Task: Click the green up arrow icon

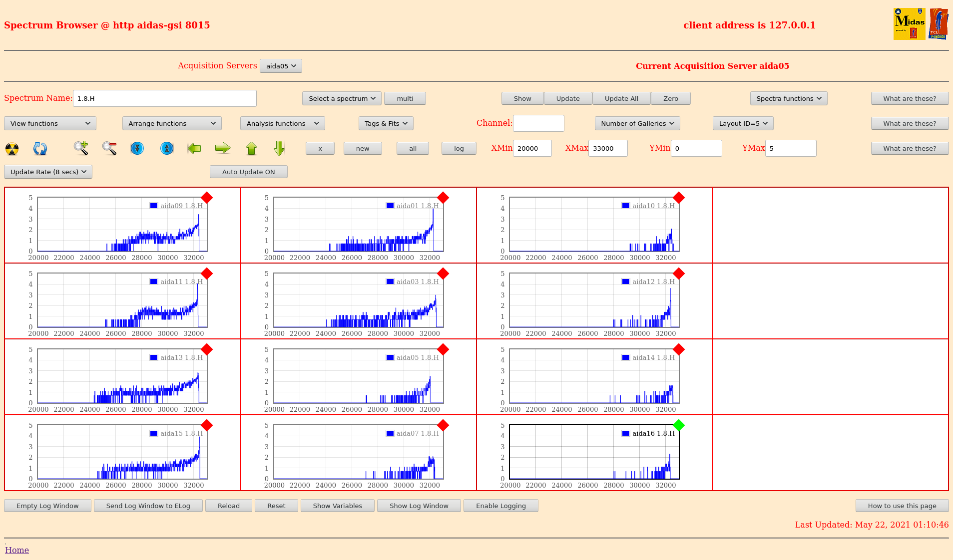Action: point(251,148)
